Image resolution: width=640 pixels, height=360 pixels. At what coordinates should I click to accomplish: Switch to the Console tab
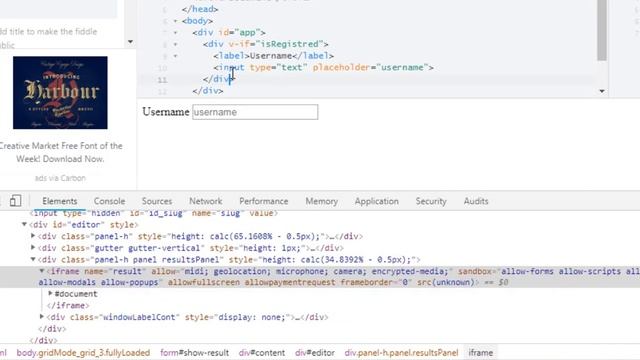point(109,201)
